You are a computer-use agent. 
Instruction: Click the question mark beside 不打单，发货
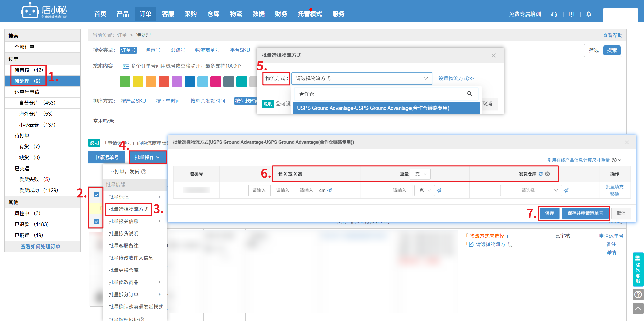144,172
